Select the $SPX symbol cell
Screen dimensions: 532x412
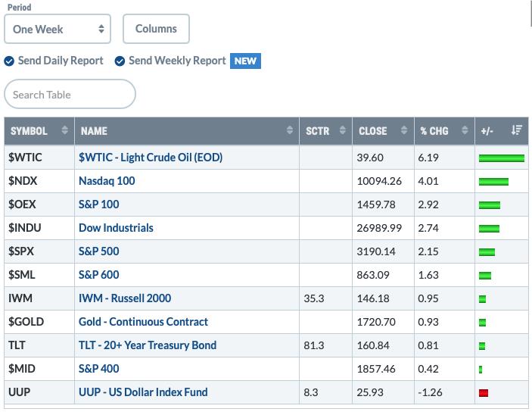tap(39, 251)
